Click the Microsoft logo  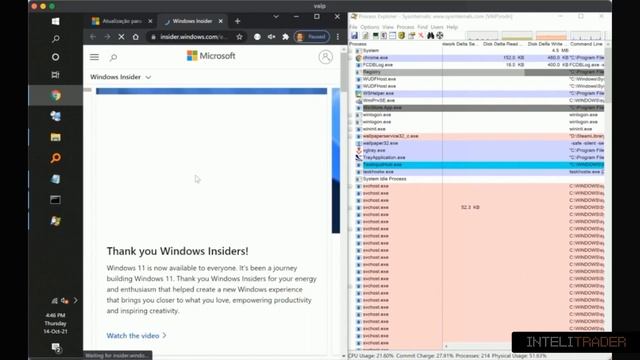tap(211, 56)
